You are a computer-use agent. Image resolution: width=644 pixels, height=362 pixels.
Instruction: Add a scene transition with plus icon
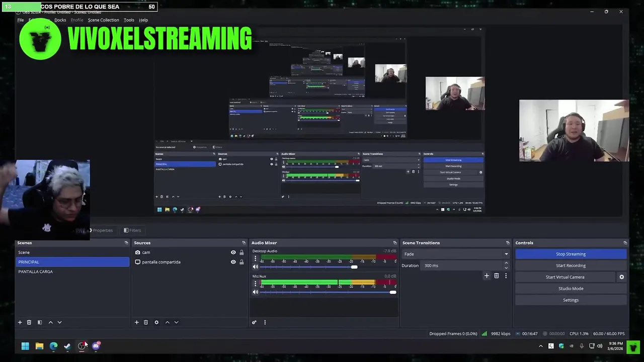click(x=487, y=276)
